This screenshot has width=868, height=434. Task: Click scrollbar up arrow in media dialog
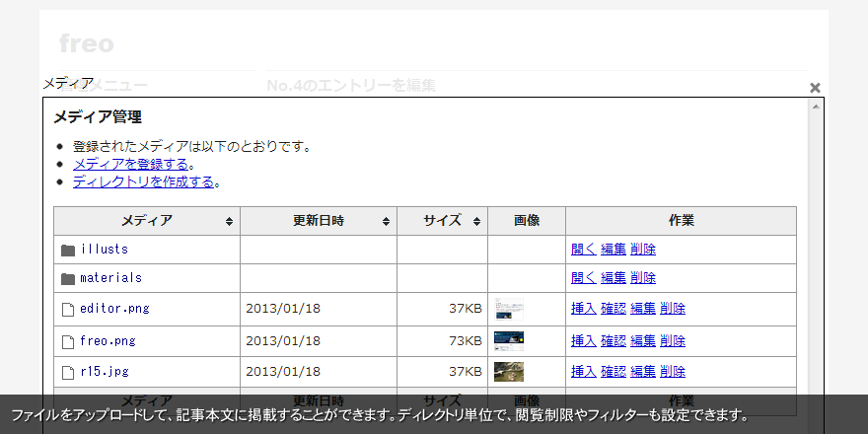(816, 107)
